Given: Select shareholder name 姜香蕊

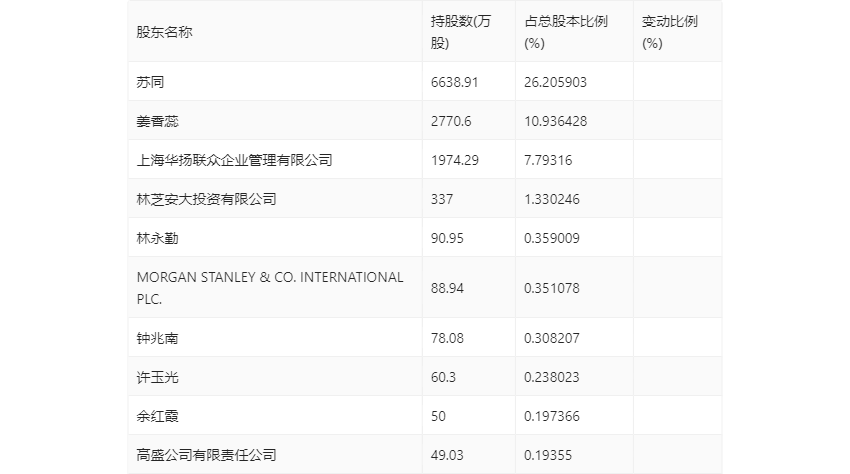Looking at the screenshot, I should tap(157, 121).
